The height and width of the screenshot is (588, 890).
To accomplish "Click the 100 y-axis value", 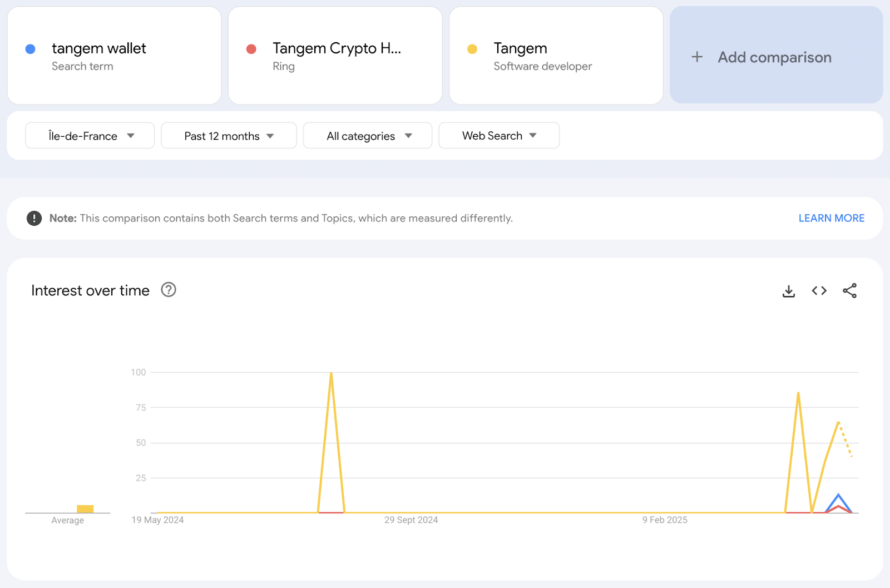I will [139, 372].
